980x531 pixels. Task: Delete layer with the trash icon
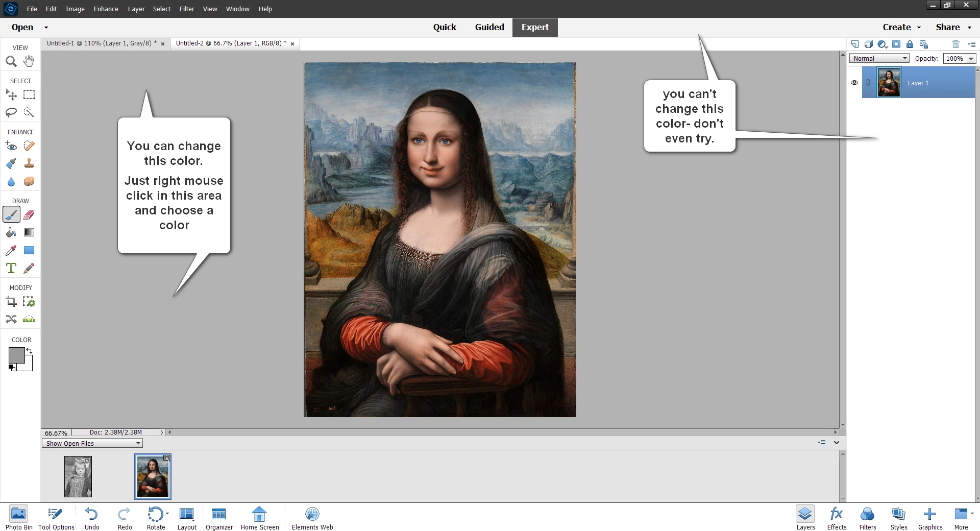coord(956,44)
